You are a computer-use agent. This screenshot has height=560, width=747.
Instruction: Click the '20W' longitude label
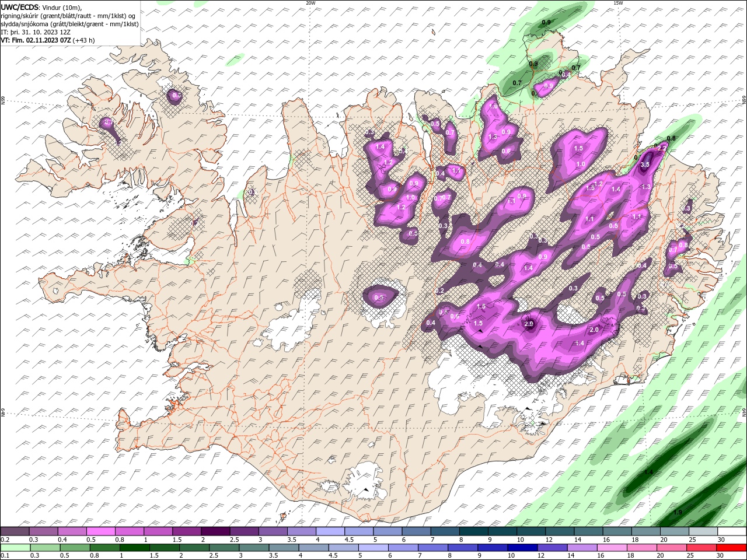tap(310, 3)
